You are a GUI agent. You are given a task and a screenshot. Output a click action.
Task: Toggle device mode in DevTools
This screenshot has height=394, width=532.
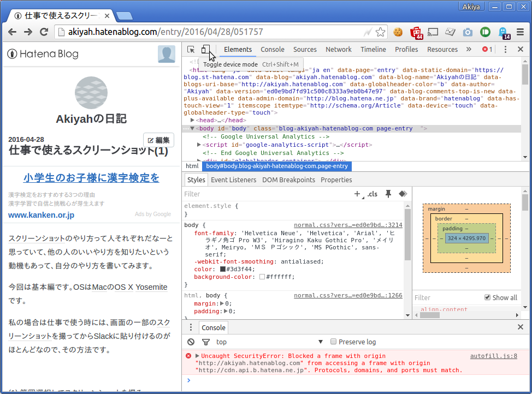coord(205,50)
